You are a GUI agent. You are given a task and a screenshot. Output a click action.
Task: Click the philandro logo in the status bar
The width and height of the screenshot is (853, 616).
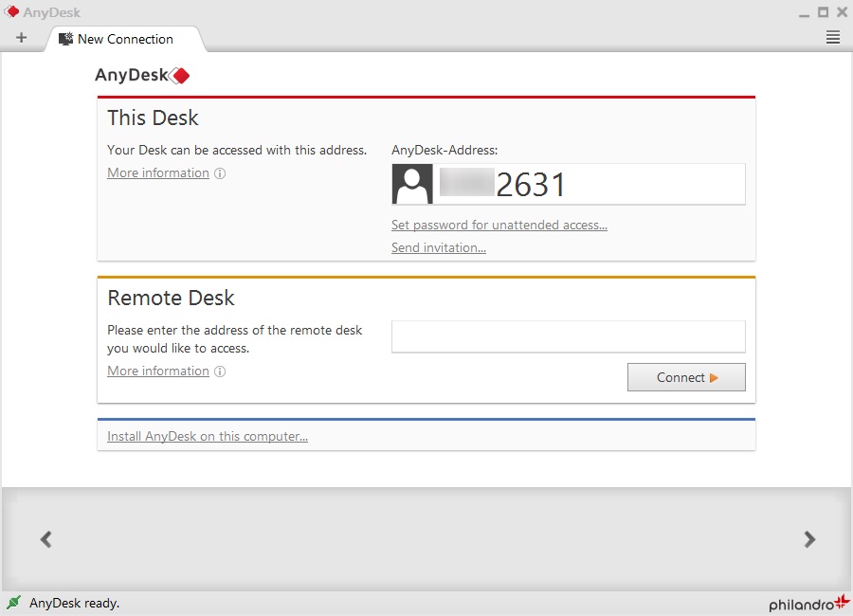(x=809, y=603)
